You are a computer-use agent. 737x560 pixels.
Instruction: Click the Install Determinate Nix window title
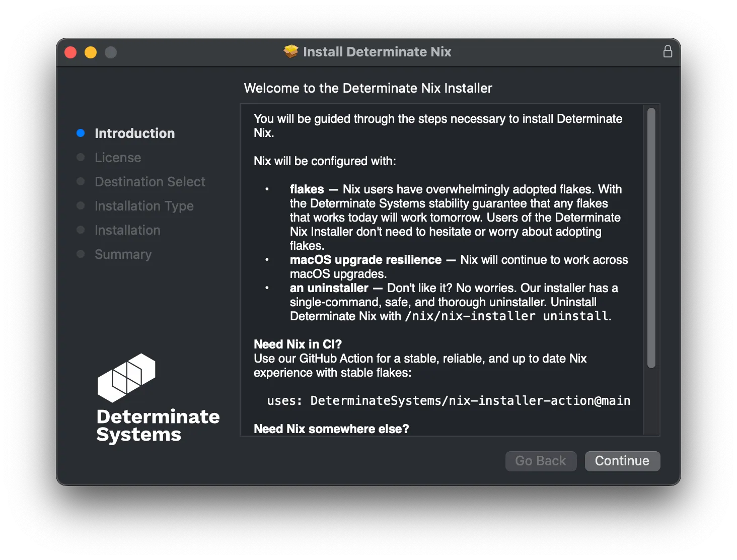377,51
